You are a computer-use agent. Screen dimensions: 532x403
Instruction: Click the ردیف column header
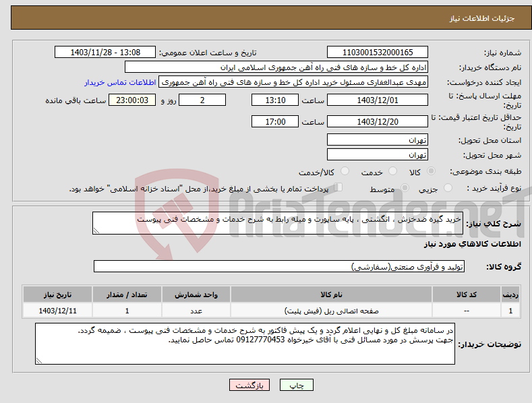click(510, 294)
